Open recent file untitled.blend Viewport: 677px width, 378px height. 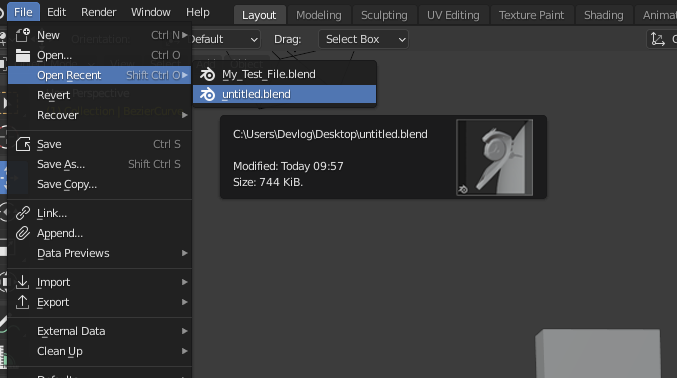[x=285, y=94]
